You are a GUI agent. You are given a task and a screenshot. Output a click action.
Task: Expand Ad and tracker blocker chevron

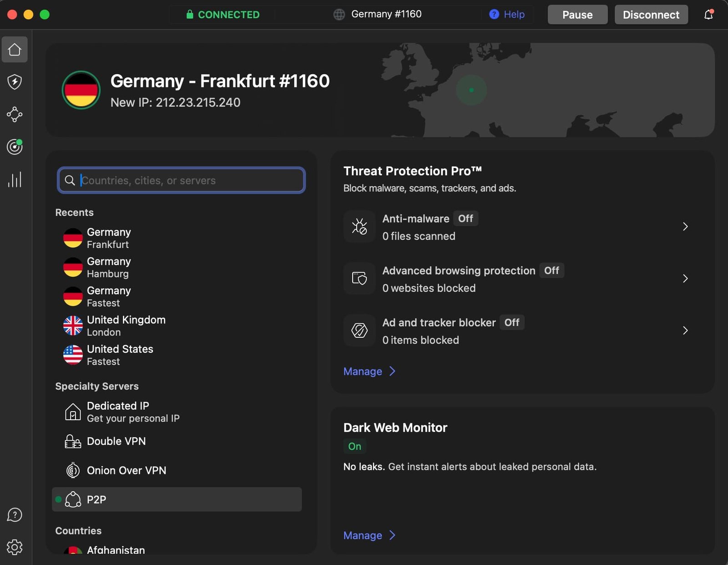[x=685, y=330]
